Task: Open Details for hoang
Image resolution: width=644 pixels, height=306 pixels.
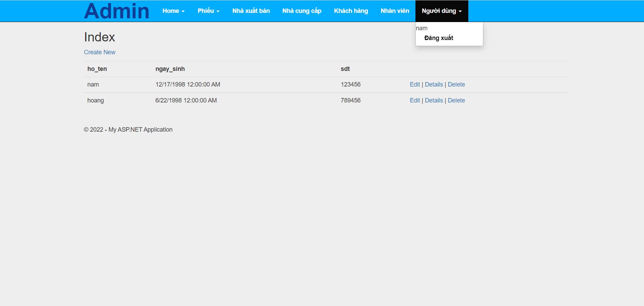Action: (434, 100)
